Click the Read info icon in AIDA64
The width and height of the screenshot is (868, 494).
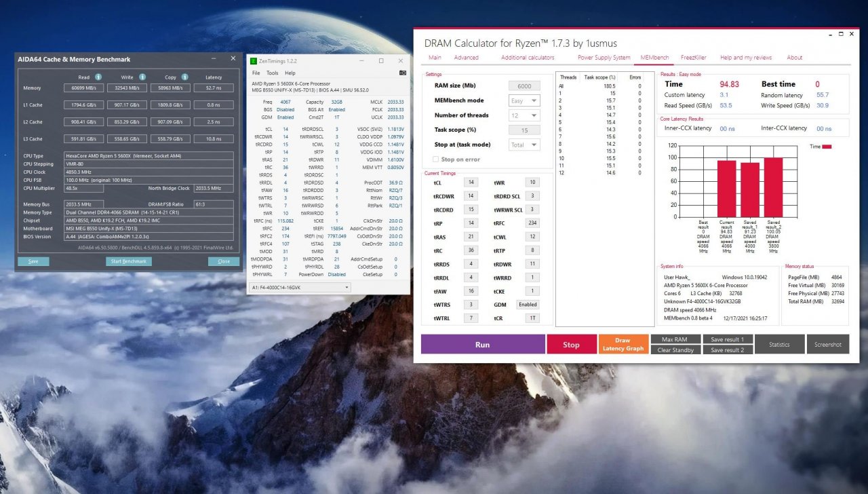pyautogui.click(x=98, y=77)
